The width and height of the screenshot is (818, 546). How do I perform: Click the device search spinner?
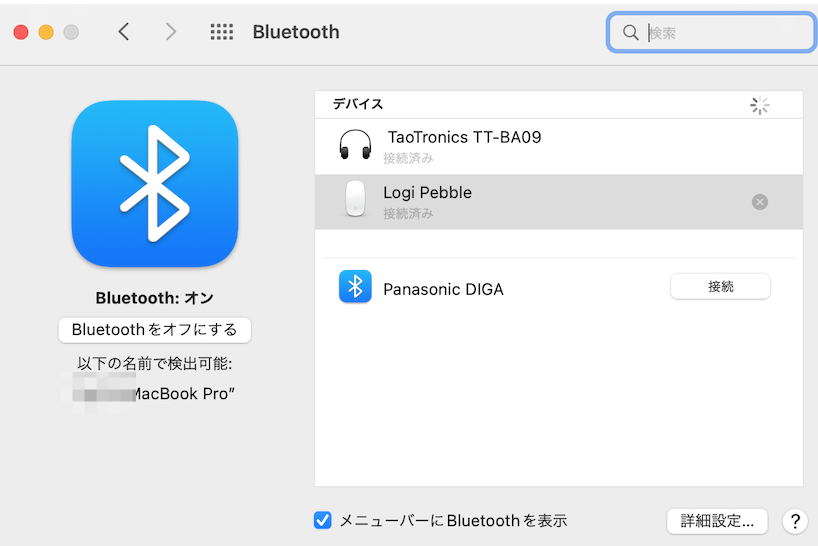(x=760, y=105)
